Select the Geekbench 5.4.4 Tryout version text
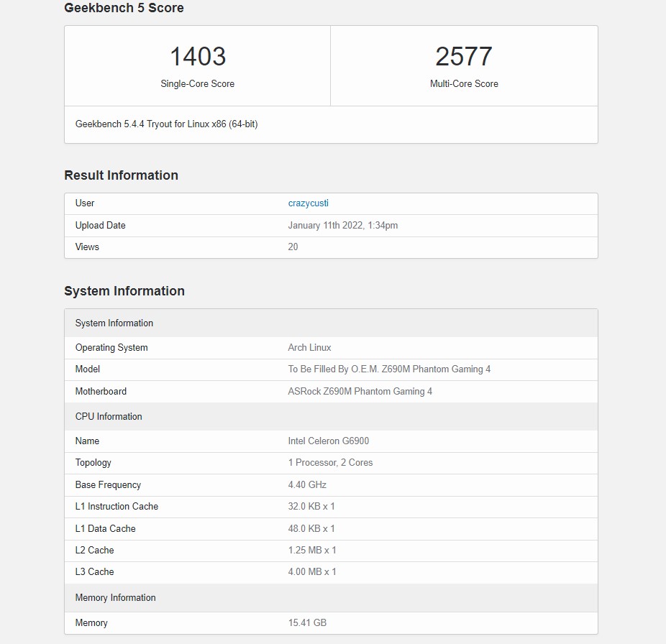The image size is (666, 644). (166, 124)
